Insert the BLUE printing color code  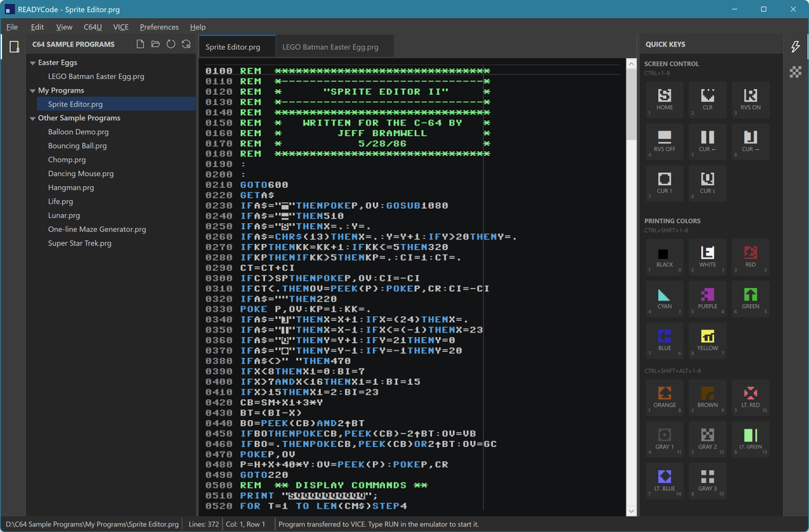pos(665,341)
